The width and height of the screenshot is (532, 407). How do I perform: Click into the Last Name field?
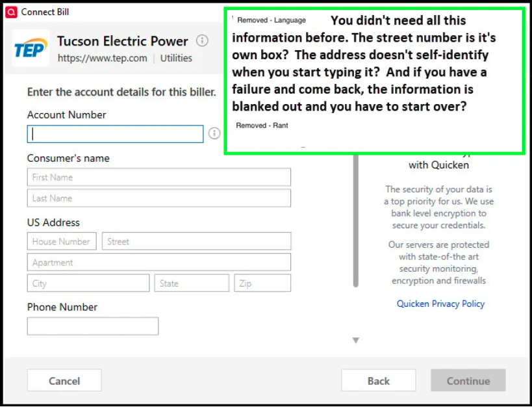158,198
